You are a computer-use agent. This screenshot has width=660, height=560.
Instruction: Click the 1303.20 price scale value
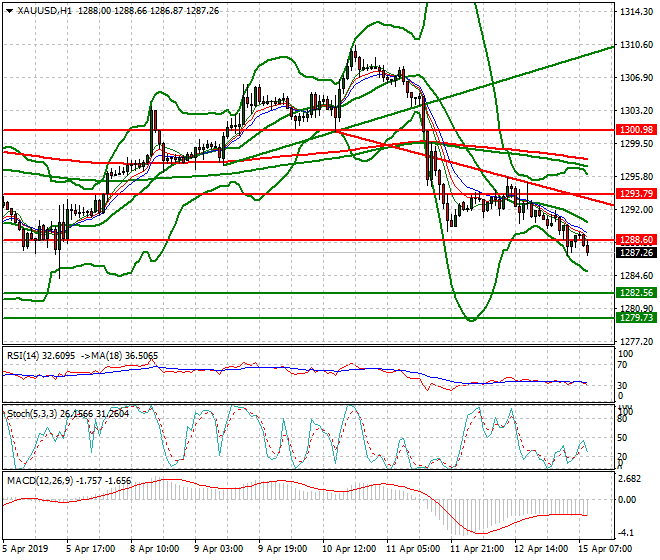(636, 110)
